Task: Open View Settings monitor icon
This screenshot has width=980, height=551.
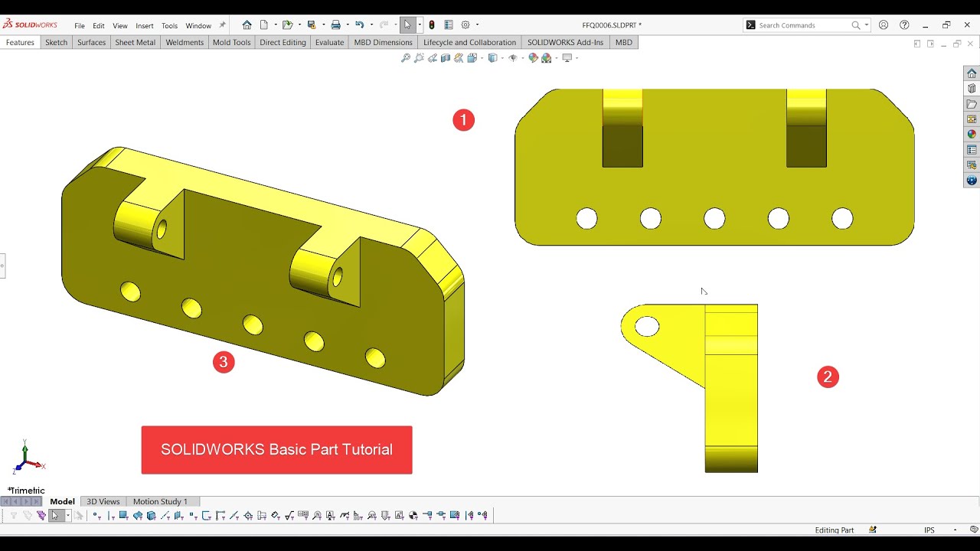Action: (567, 58)
